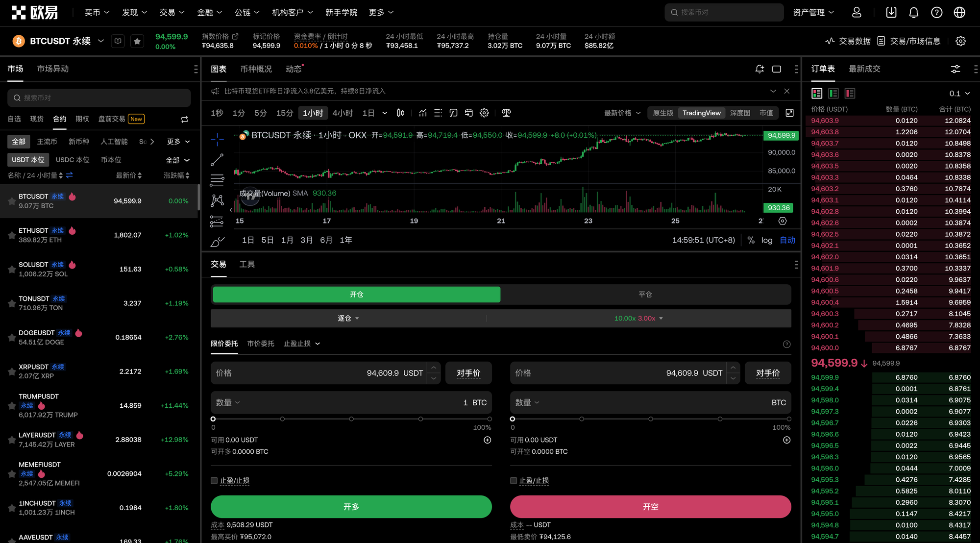The image size is (980, 543).
Task: Open the 逐仓 margin mode dropdown
Action: [x=348, y=319]
